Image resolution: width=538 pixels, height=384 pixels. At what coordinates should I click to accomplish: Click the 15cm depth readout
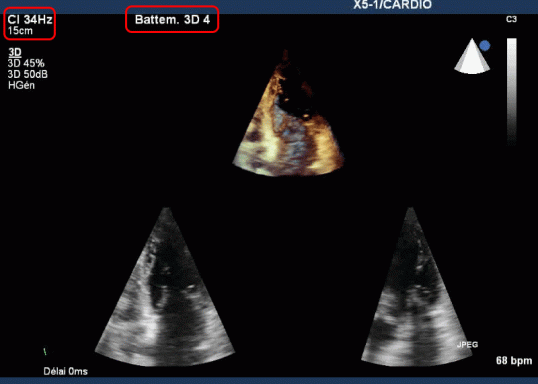click(20, 31)
